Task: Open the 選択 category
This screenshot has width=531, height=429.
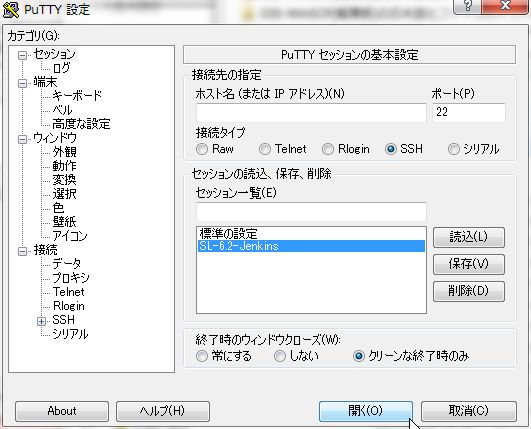Action: coord(64,194)
